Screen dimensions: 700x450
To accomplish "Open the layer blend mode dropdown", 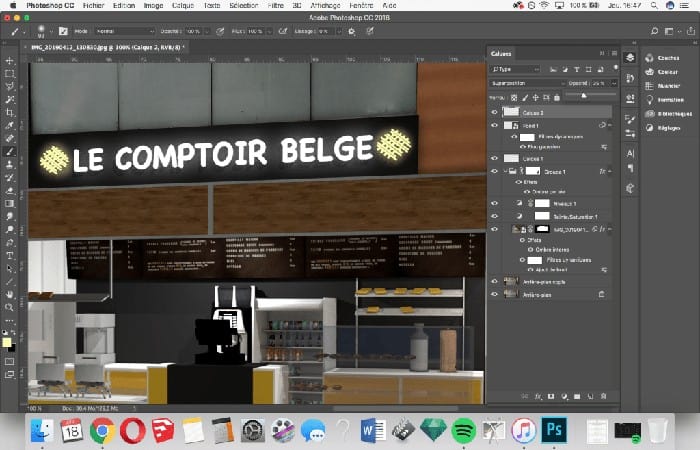I will tap(527, 83).
